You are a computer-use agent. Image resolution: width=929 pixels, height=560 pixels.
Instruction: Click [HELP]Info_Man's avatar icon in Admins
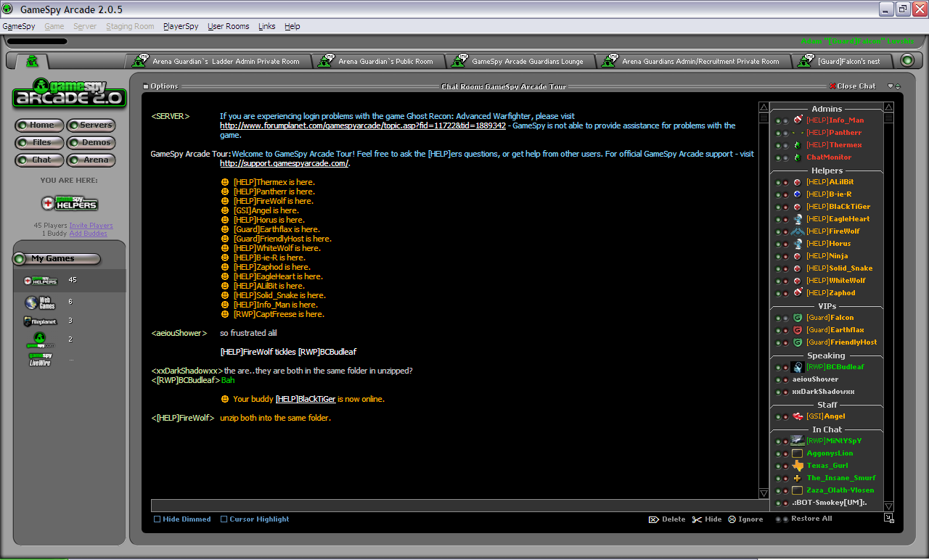(798, 120)
